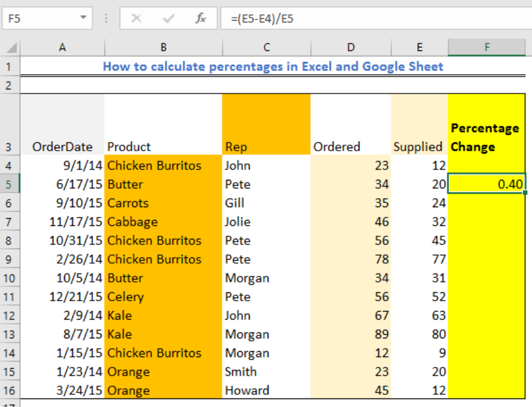Click inside the Name Box showing F5

pyautogui.click(x=38, y=19)
